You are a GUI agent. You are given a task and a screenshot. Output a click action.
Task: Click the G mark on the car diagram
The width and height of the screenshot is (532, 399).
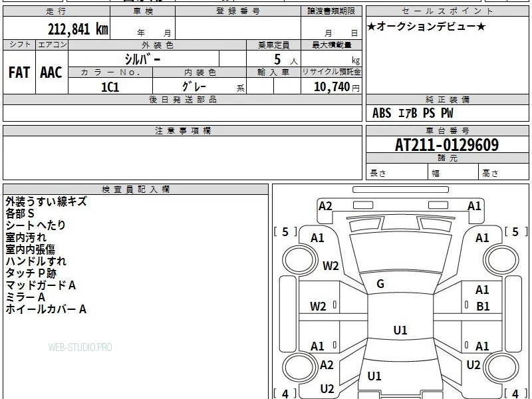coord(380,284)
